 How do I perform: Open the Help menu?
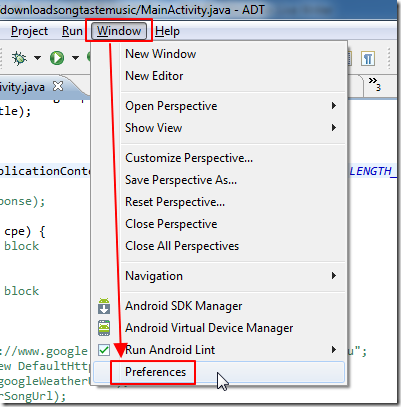click(x=167, y=31)
